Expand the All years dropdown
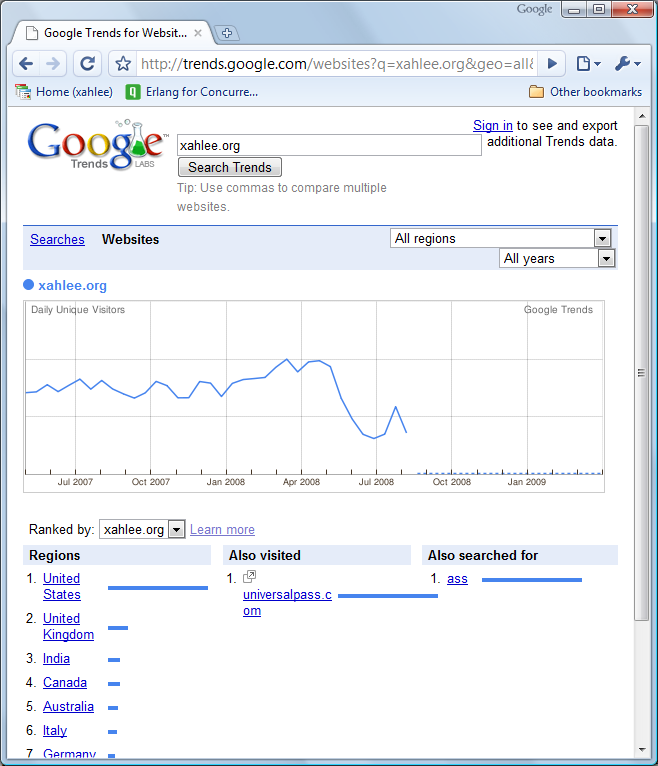 [x=557, y=258]
